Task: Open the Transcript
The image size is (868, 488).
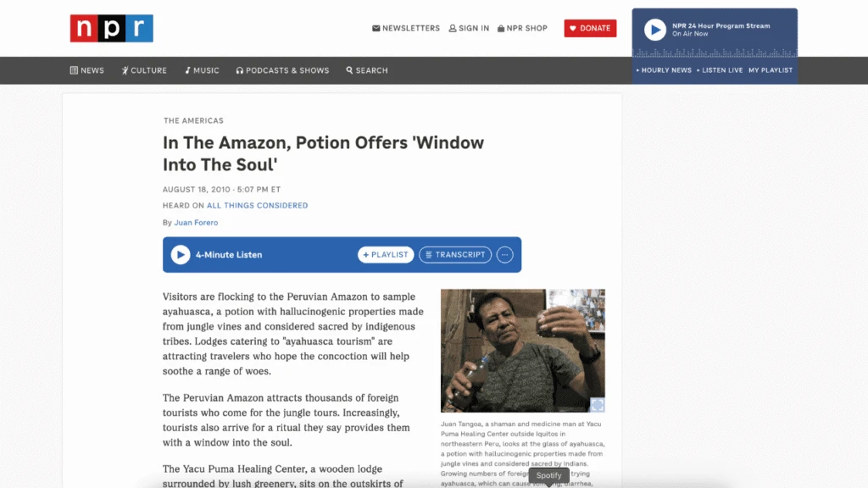Action: click(x=455, y=254)
